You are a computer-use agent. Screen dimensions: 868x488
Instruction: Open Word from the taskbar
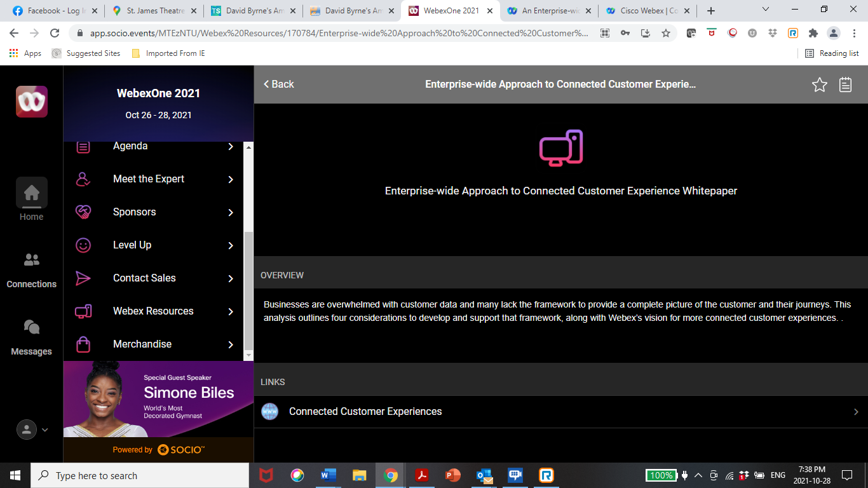(328, 475)
